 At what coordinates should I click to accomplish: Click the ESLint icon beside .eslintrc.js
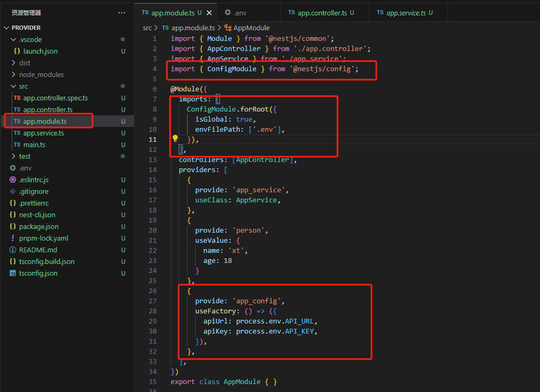13,180
